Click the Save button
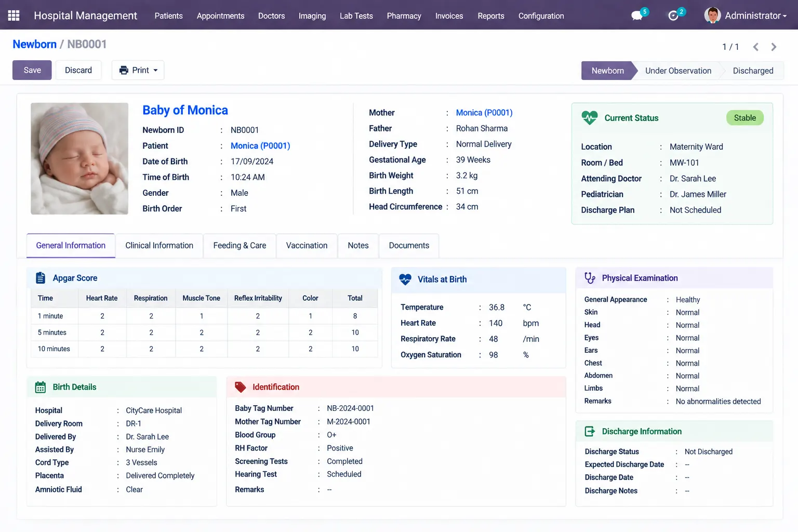The width and height of the screenshot is (798, 532). click(32, 70)
